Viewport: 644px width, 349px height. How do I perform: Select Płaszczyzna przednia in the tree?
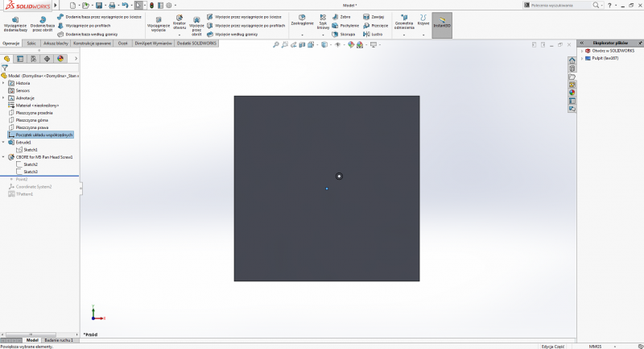[x=34, y=113]
